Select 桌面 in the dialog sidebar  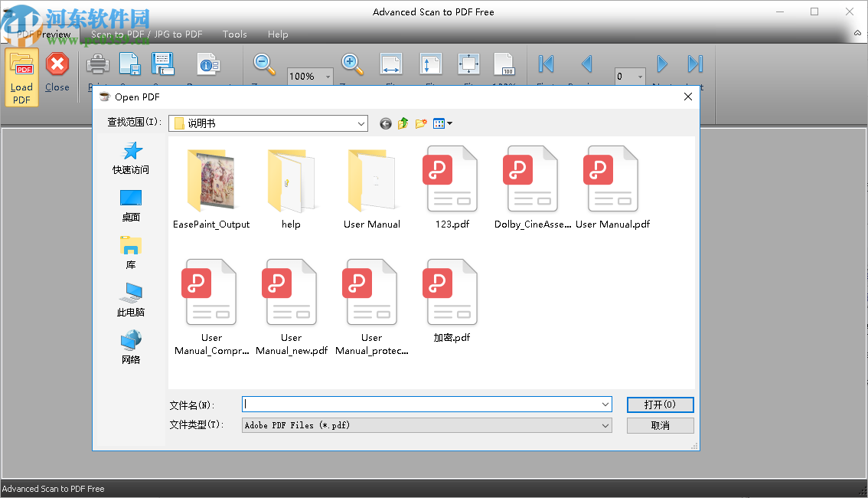[130, 205]
